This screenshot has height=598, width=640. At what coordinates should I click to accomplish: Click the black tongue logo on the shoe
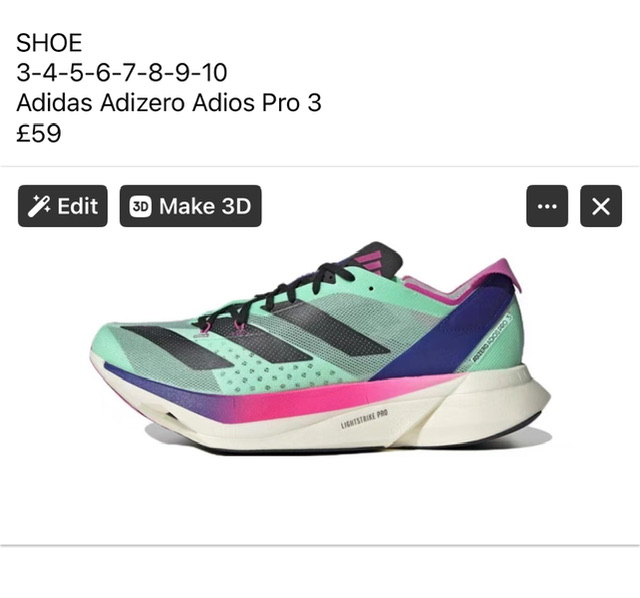(x=372, y=260)
